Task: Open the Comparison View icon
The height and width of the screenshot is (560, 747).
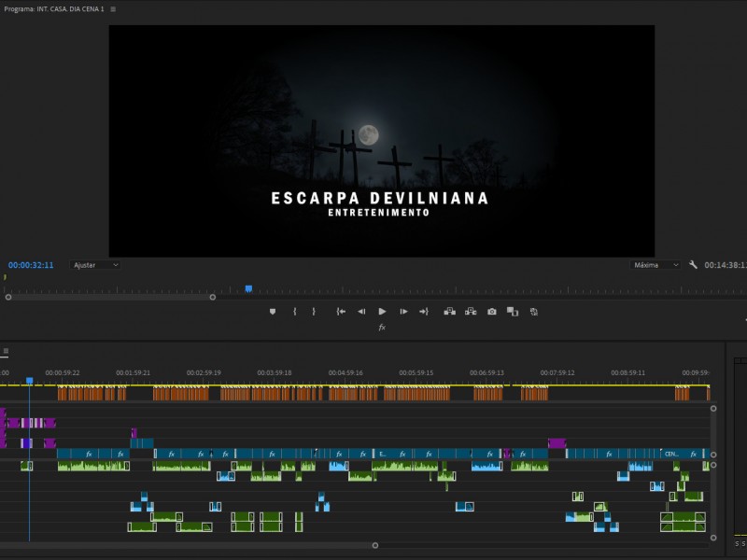Action: 513,312
